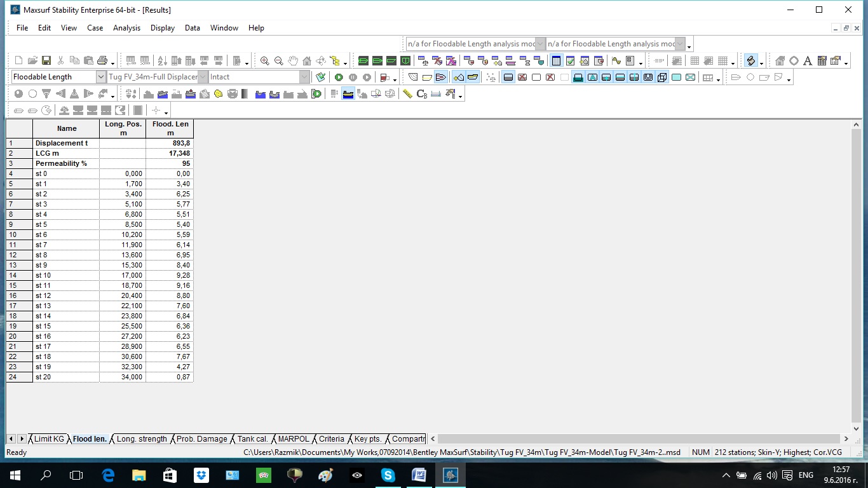Viewport: 868px width, 488px height.
Task: Click the Home view icon
Action: point(307,61)
